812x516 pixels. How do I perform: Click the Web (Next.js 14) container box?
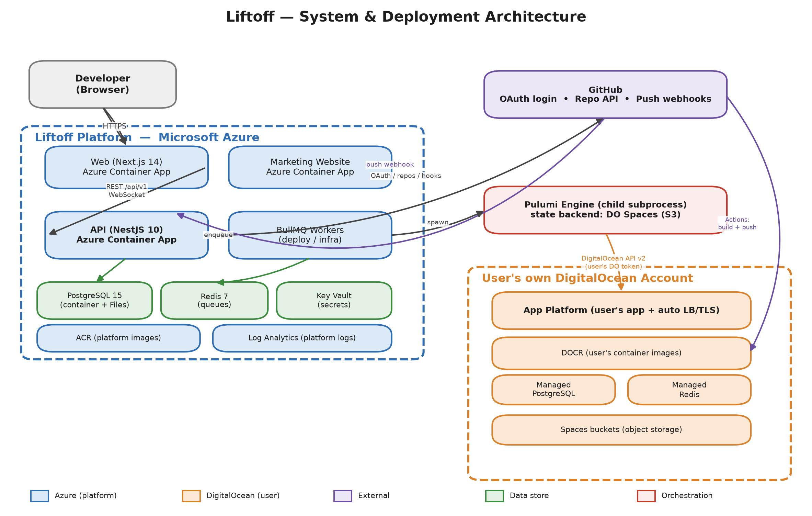(126, 167)
